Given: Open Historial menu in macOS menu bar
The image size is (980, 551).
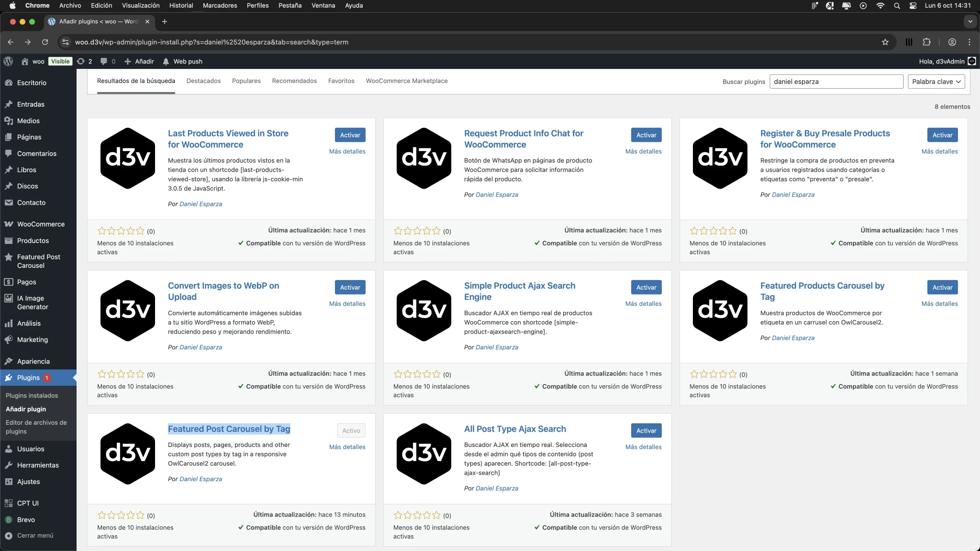Looking at the screenshot, I should 181,5.
